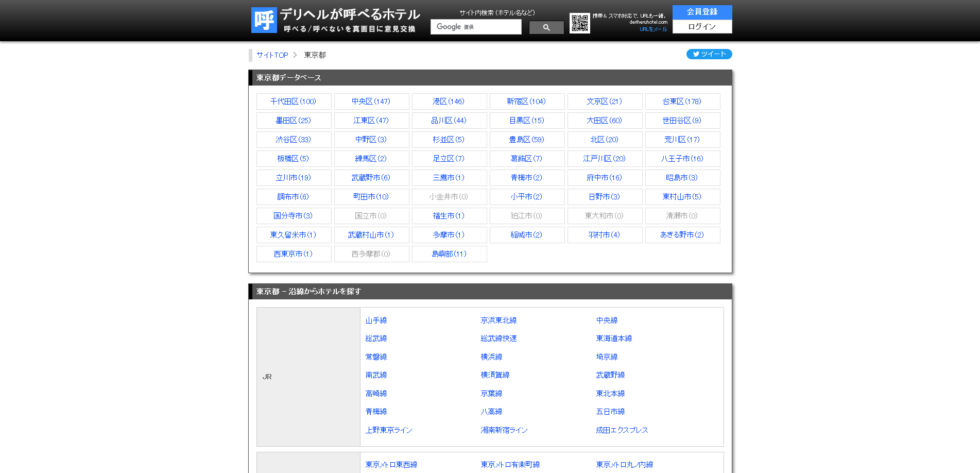Open 東村山市(5) listing
The height and width of the screenshot is (473, 980).
(x=682, y=197)
